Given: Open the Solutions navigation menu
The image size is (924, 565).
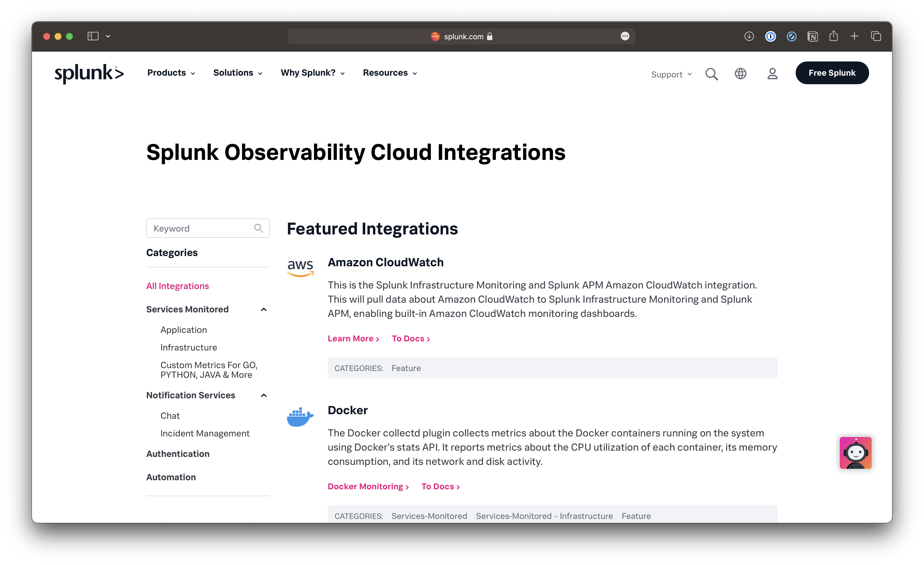Looking at the screenshot, I should 237,73.
